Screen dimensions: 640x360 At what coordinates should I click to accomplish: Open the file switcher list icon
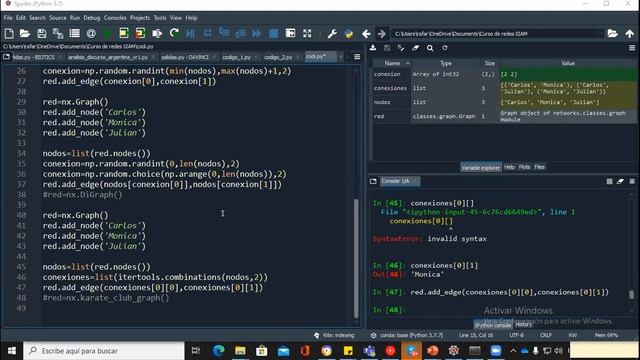(74, 33)
